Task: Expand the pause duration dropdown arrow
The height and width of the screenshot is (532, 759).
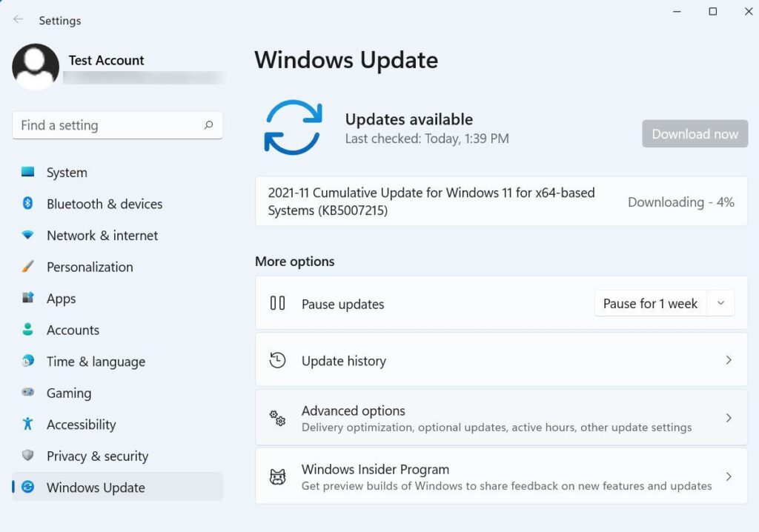Action: 720,303
